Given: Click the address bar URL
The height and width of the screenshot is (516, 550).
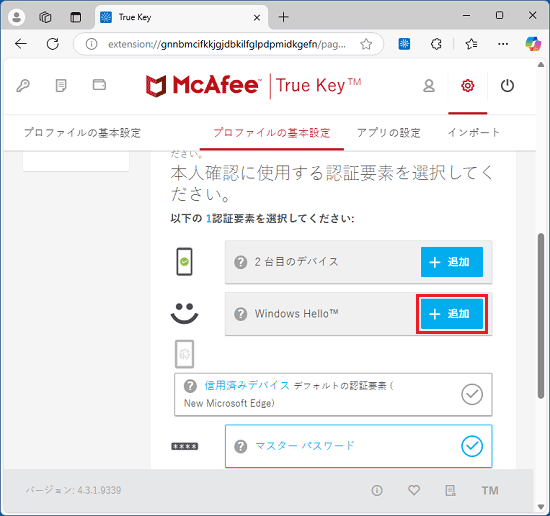Looking at the screenshot, I should [x=227, y=44].
